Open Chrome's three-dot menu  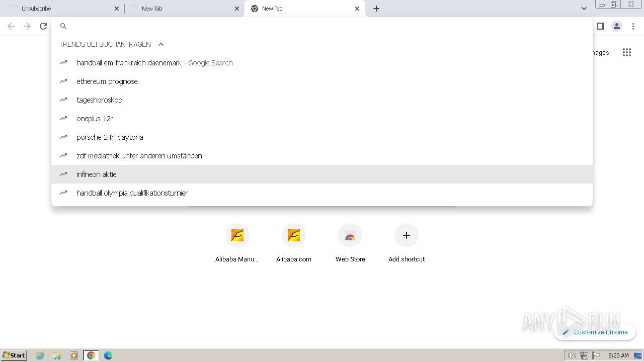(633, 26)
